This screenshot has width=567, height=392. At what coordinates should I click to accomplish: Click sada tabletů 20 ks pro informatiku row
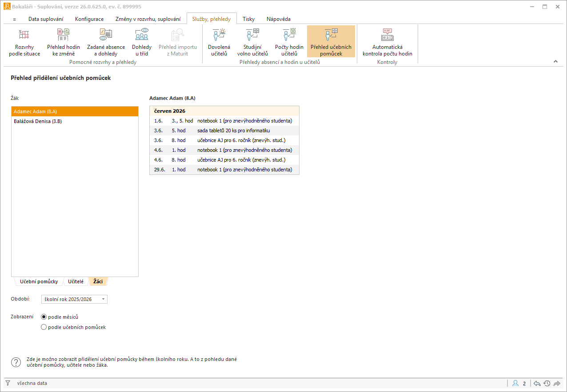pyautogui.click(x=224, y=131)
